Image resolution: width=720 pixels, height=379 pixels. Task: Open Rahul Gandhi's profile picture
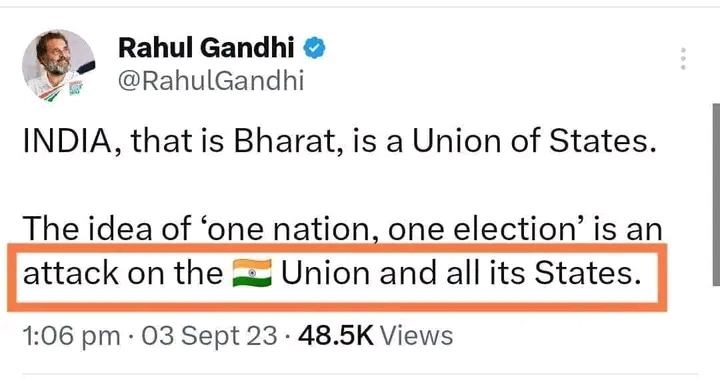(58, 65)
